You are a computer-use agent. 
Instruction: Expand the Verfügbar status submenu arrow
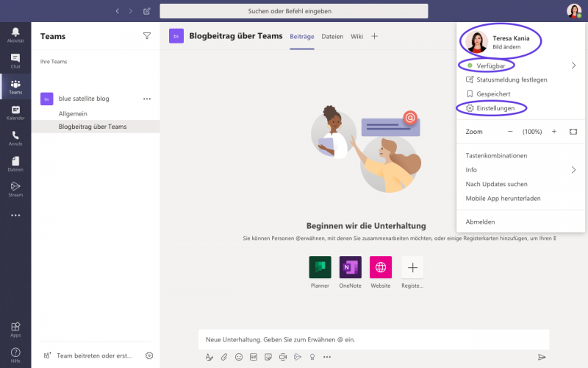[573, 66]
